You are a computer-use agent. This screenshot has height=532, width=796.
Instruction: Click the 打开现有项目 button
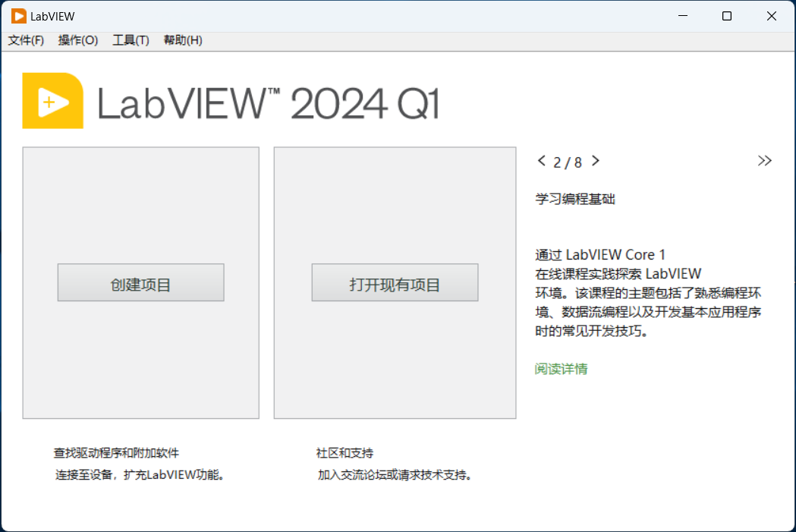395,282
